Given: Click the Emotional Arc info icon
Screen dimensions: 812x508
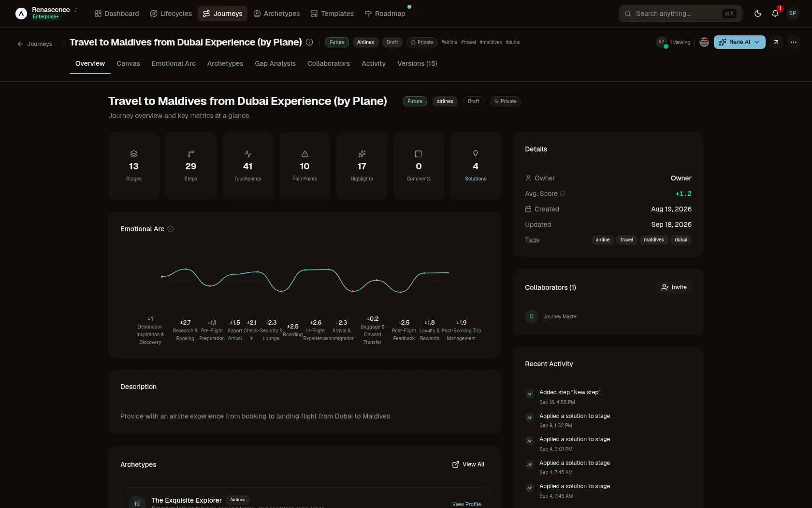Looking at the screenshot, I should tap(171, 229).
